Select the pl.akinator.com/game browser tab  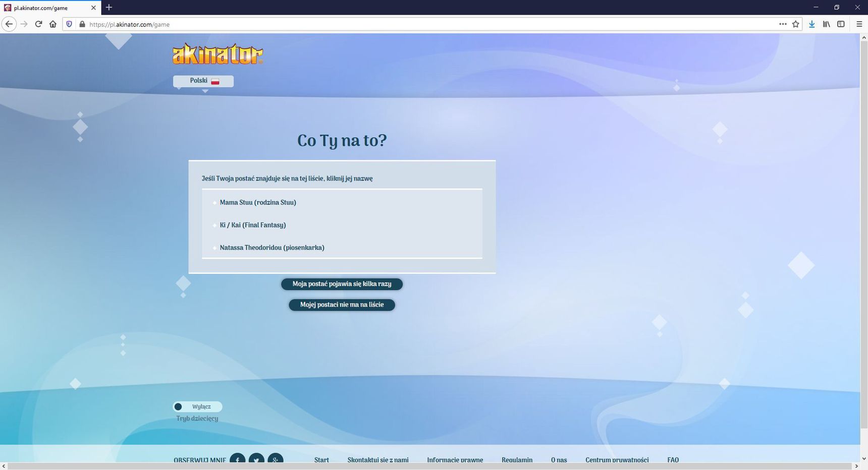pyautogui.click(x=50, y=8)
